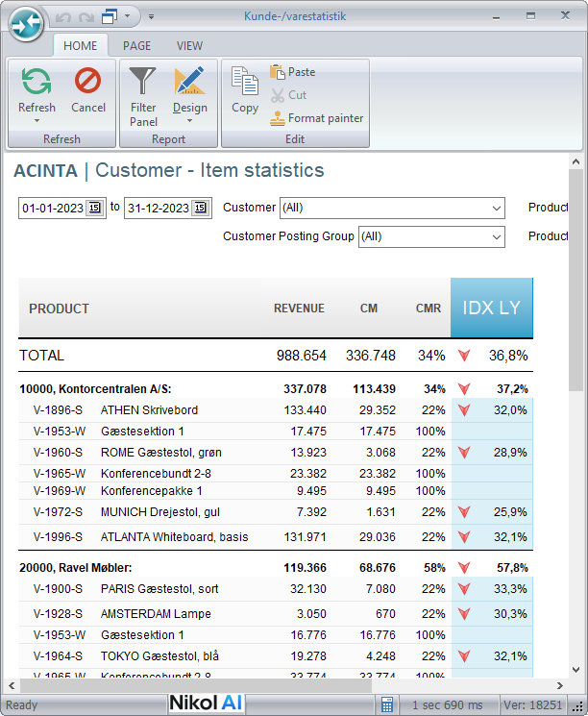Expand the Design dropdown arrow
This screenshot has width=588, height=716.
point(190,121)
